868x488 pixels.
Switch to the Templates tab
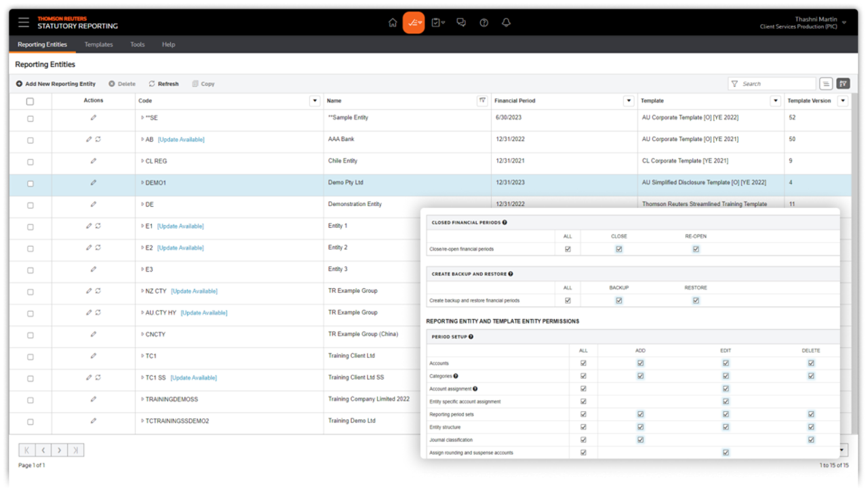click(98, 45)
